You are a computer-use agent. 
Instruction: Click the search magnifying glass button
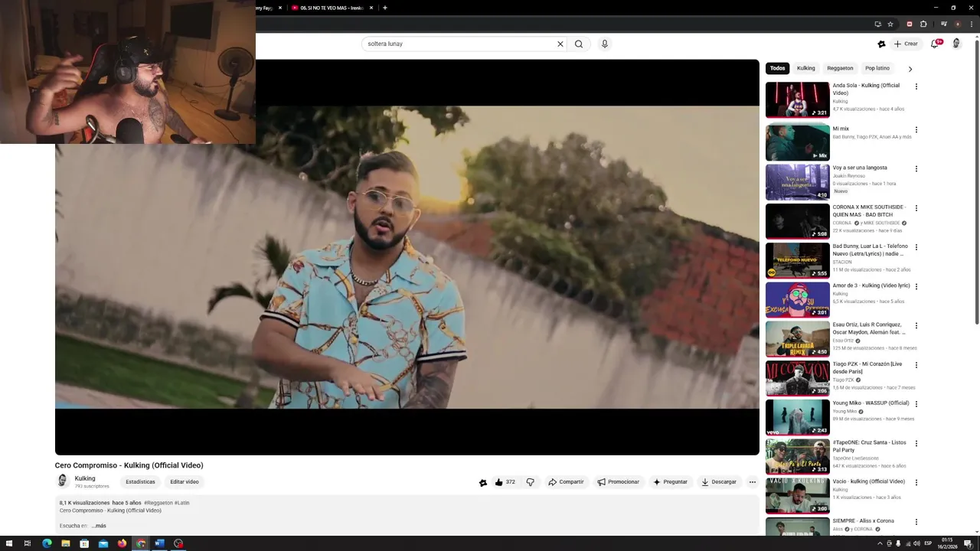click(579, 44)
